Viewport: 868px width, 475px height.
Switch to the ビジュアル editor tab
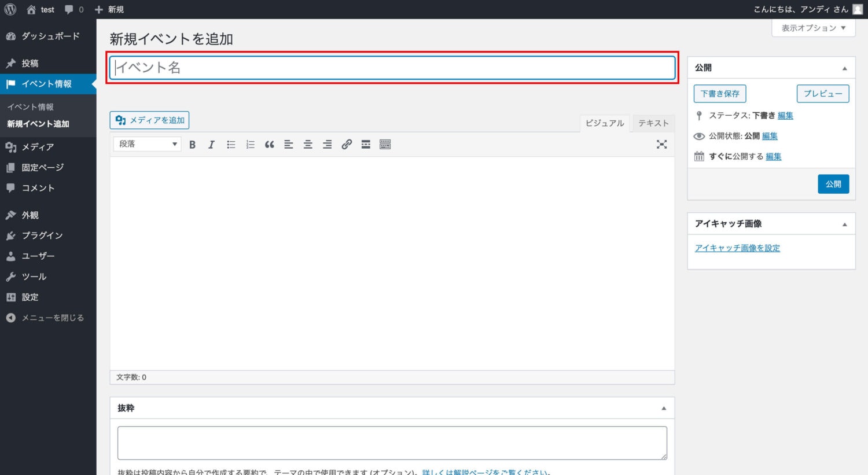pos(605,123)
